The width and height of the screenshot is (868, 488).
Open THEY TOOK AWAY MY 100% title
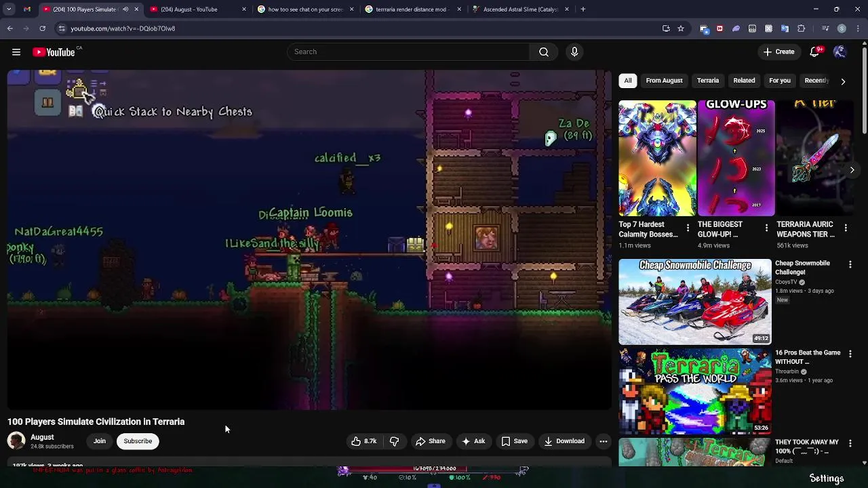pos(807,447)
